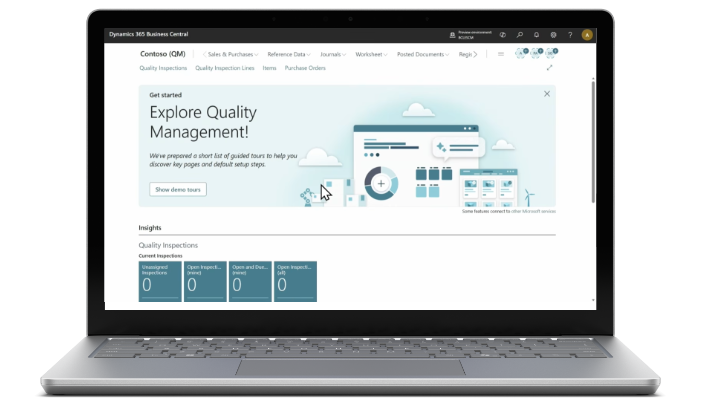
Task: Follow the other Microsoft services link
Action: coord(533,211)
